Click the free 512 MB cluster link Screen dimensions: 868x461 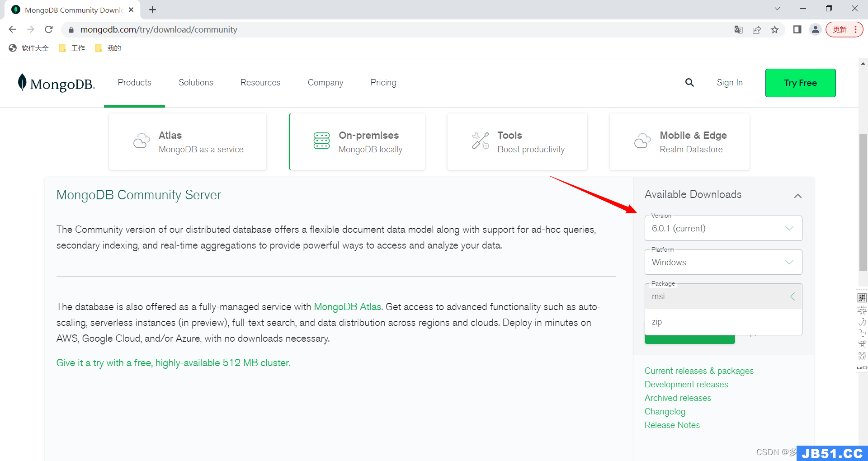coord(174,363)
